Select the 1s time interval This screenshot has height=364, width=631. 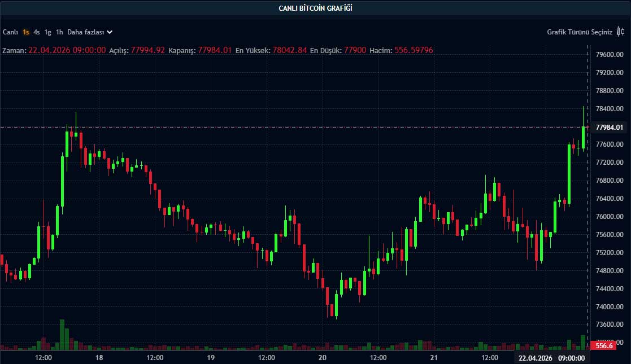(x=26, y=32)
